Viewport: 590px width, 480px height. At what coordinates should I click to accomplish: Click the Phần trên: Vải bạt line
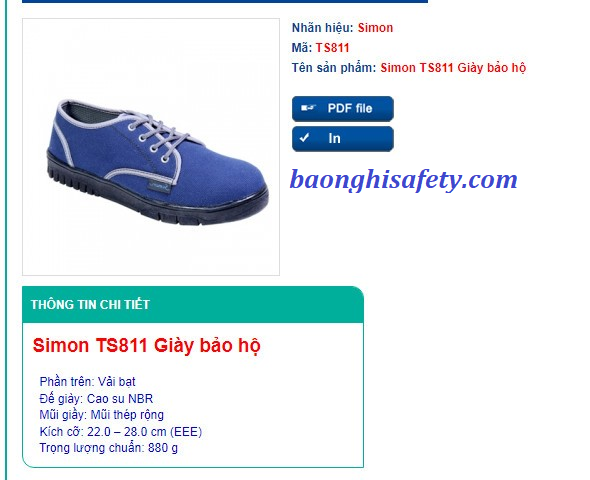click(87, 381)
